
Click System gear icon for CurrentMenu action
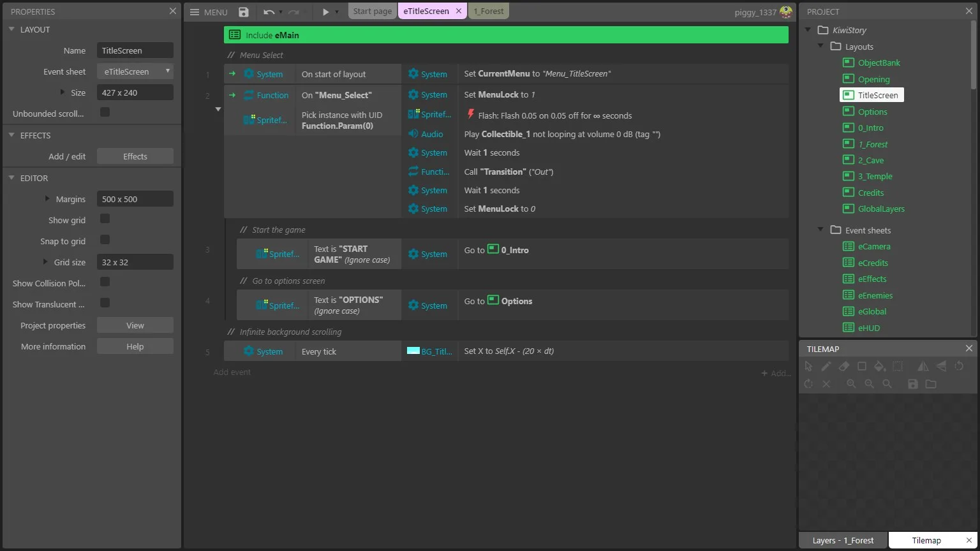click(413, 74)
